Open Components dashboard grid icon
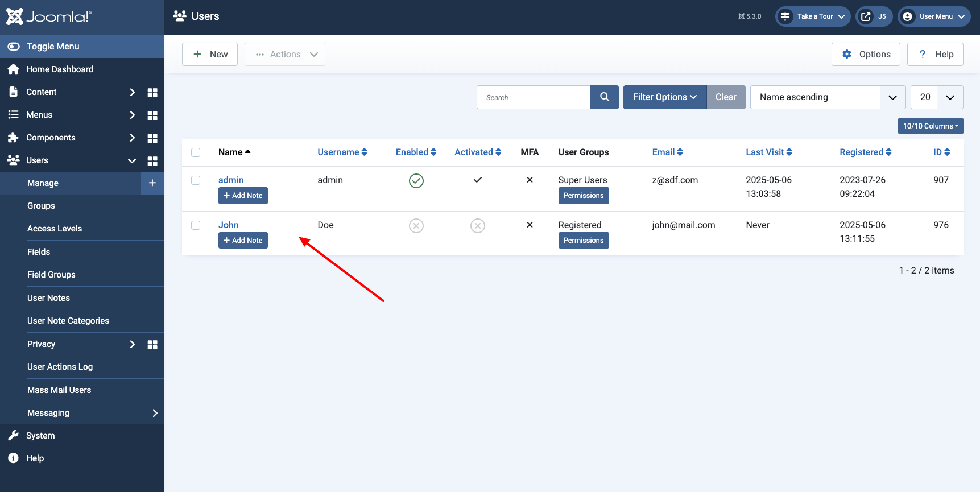The image size is (980, 492). [152, 138]
